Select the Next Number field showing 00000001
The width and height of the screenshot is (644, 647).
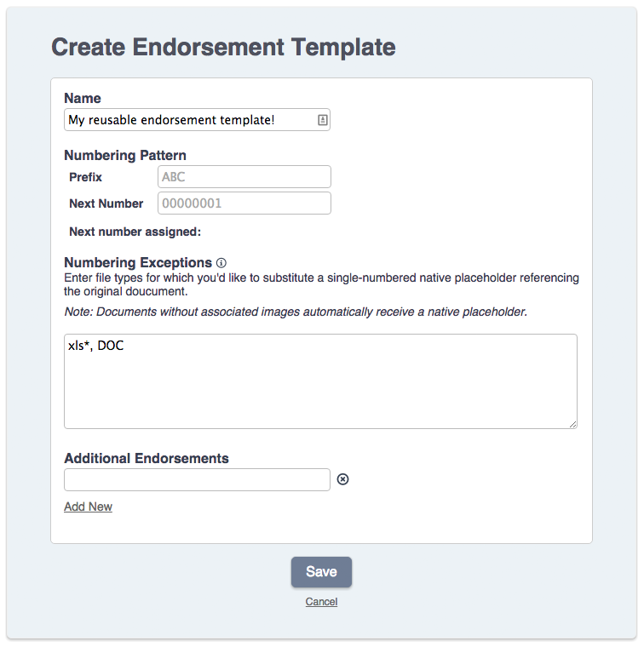[244, 203]
